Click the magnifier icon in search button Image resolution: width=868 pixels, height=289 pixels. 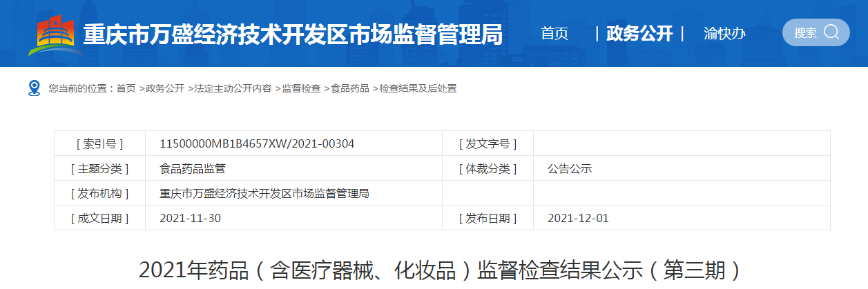(x=832, y=32)
